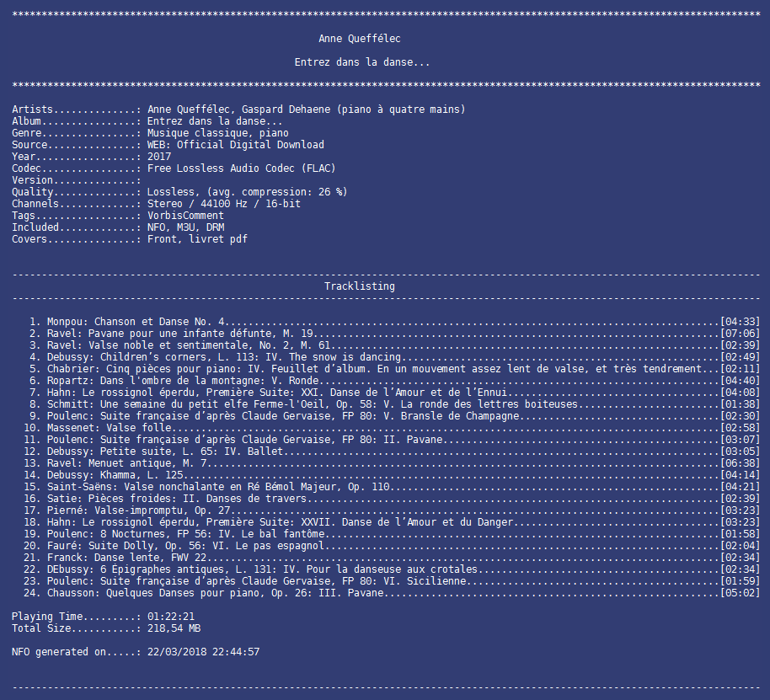Click the 'Anne Queffélec' title heading
Viewport: 770px width, 700px height.
(360, 39)
